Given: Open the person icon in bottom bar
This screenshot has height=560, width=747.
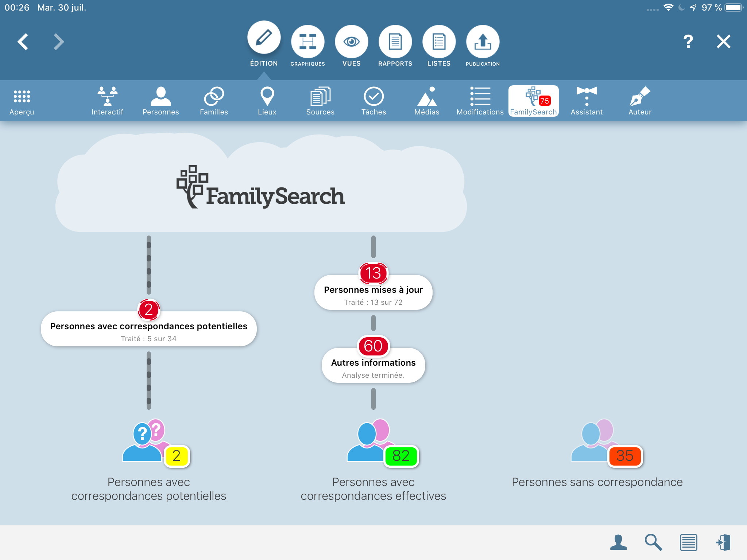Looking at the screenshot, I should coord(619,542).
